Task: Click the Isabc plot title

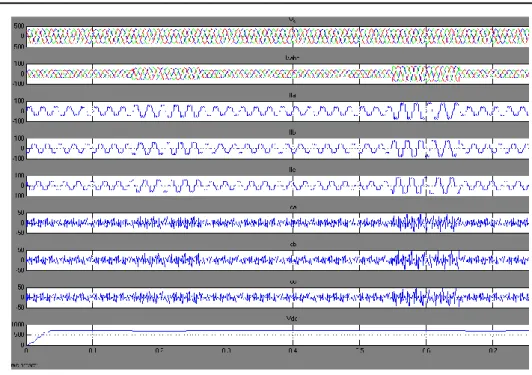Action: tap(292, 58)
